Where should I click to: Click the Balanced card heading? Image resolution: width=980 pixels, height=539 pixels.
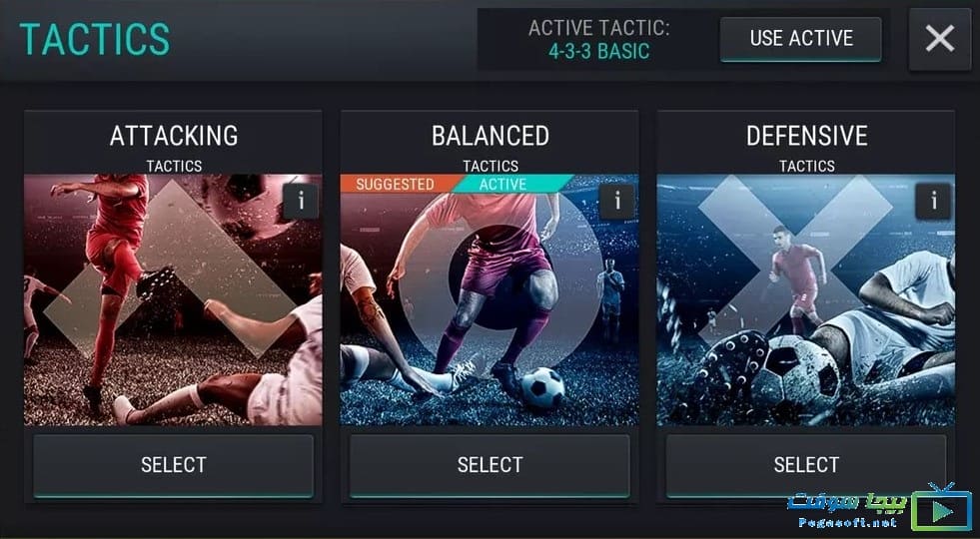[x=490, y=136]
